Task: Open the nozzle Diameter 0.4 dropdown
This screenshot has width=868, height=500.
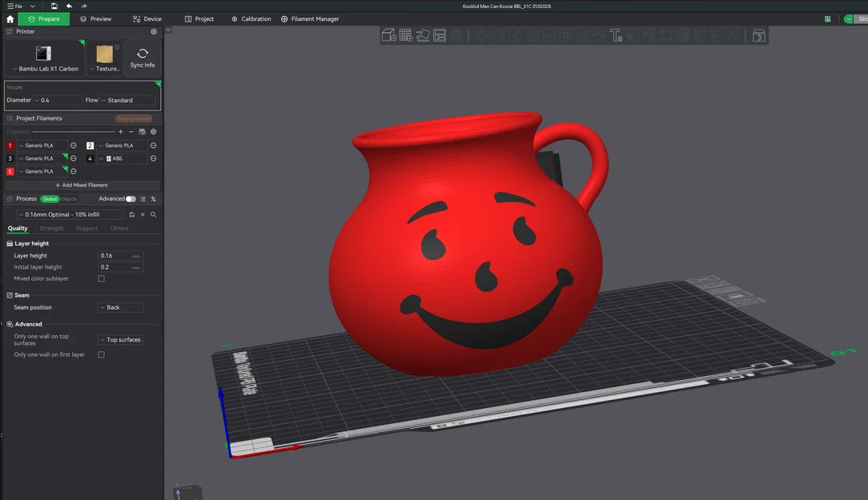Action: pos(57,100)
